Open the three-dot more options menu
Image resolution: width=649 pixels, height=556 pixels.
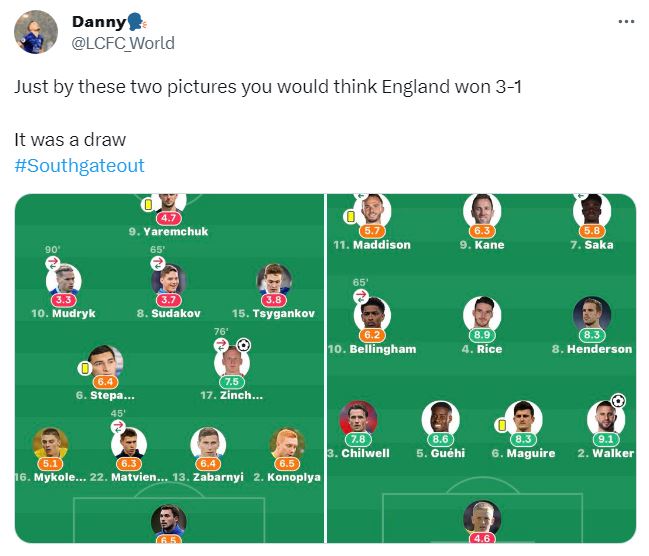pos(626,22)
